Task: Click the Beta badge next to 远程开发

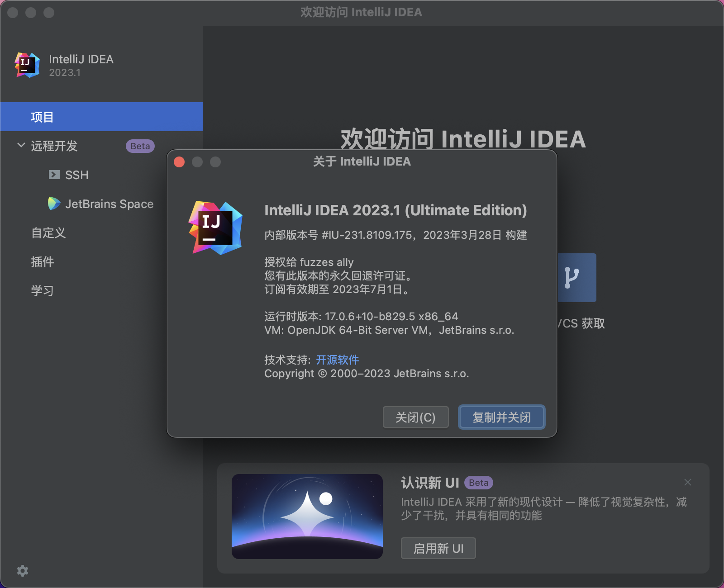Action: pyautogui.click(x=140, y=146)
